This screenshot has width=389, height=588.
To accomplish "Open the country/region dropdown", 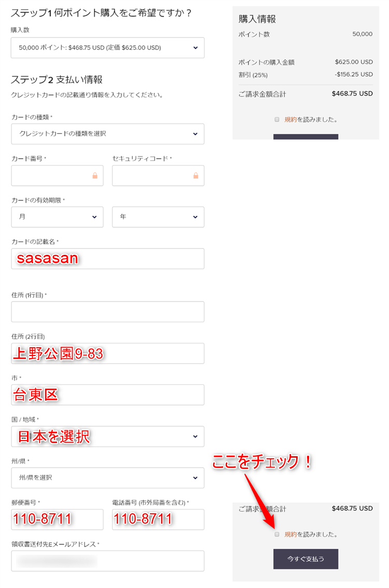I will point(107,436).
